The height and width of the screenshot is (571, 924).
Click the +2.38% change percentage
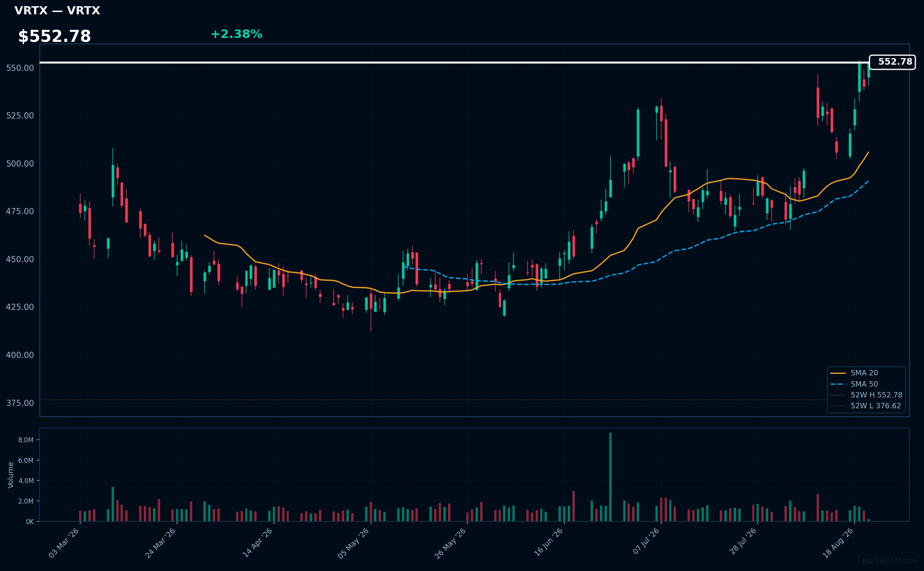click(x=236, y=34)
